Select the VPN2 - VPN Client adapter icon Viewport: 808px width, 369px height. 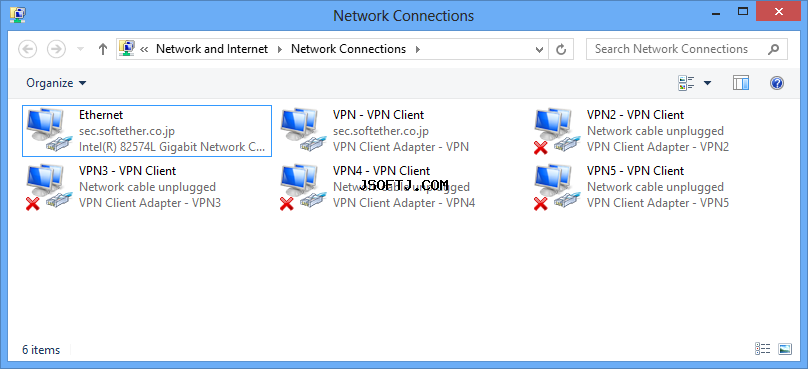coord(554,131)
